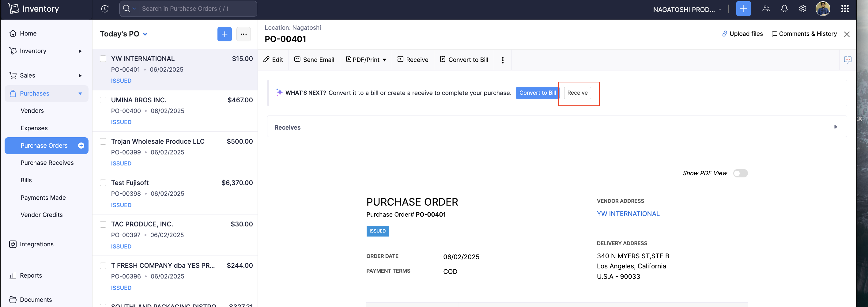The height and width of the screenshot is (307, 868).
Task: Click Receive button in What's Next banner
Action: [x=577, y=93]
